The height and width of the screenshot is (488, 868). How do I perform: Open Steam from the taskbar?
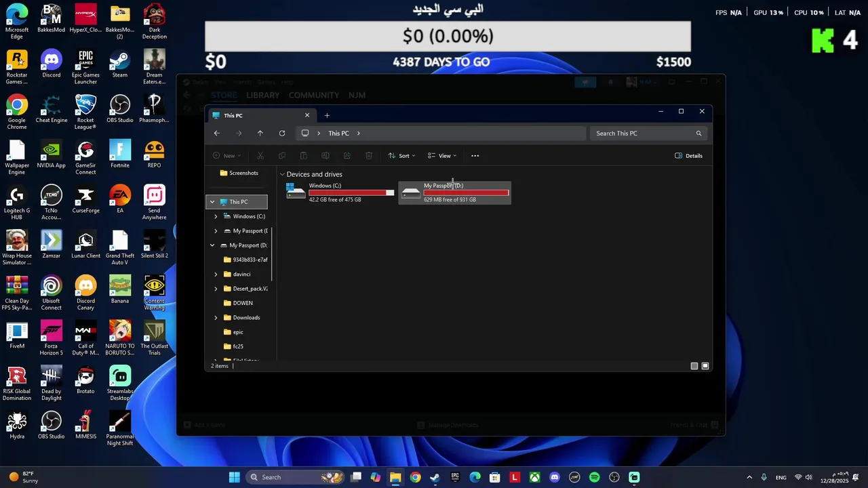tap(435, 477)
